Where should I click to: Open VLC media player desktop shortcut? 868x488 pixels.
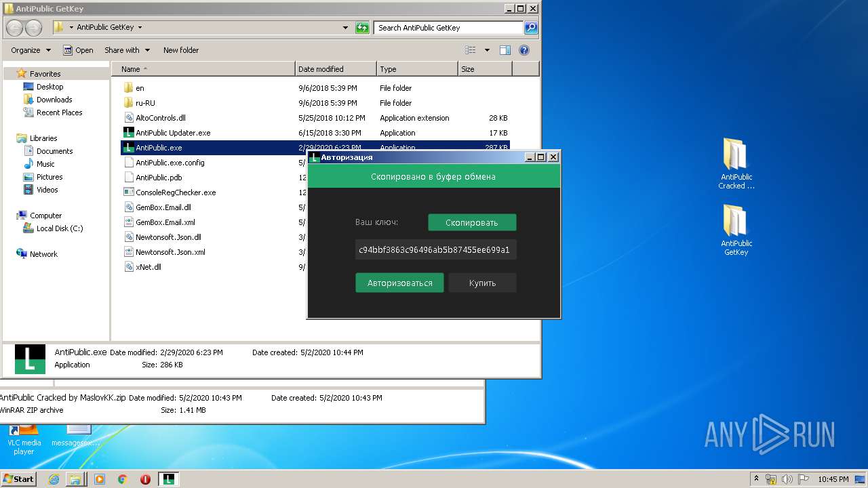tap(24, 439)
